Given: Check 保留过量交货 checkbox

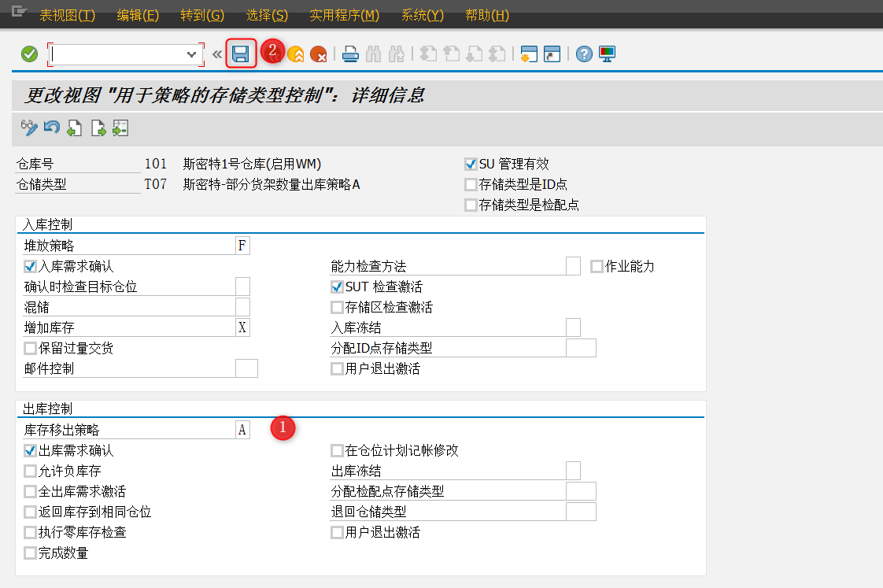Looking at the screenshot, I should click(31, 347).
